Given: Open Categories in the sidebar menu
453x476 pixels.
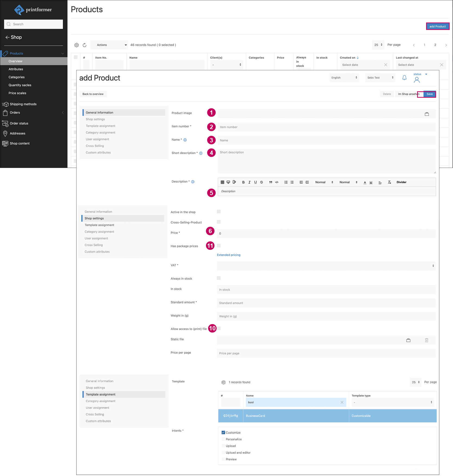Looking at the screenshot, I should [x=17, y=77].
